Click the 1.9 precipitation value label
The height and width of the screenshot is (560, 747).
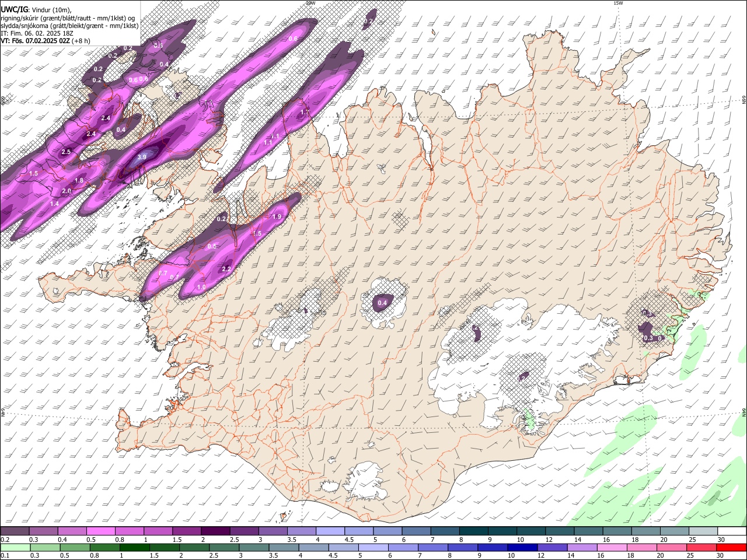[277, 217]
